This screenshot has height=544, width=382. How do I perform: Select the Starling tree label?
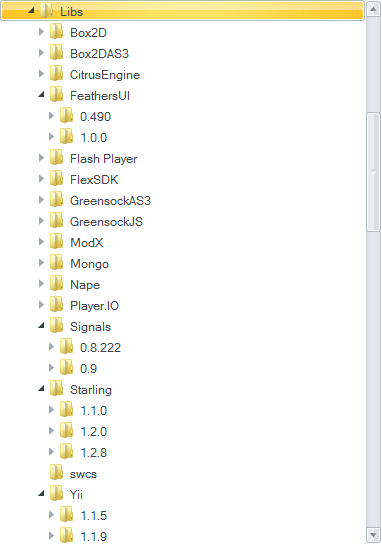pyautogui.click(x=91, y=390)
